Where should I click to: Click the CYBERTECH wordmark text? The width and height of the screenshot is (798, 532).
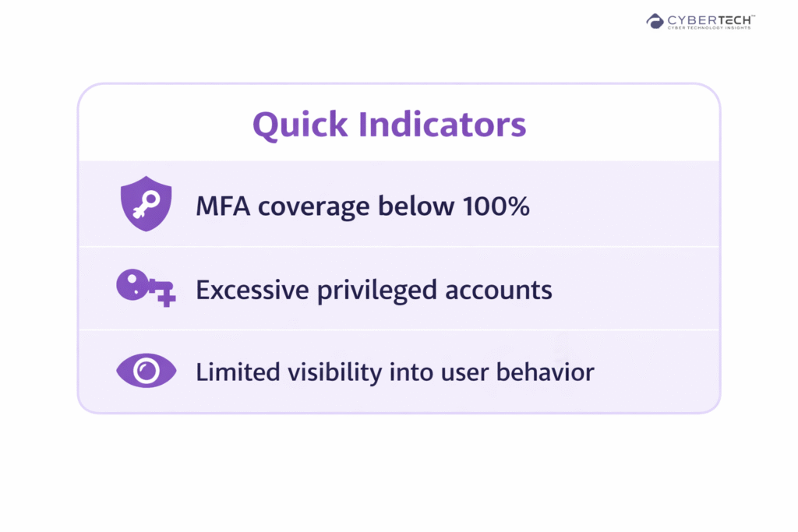tap(708, 18)
